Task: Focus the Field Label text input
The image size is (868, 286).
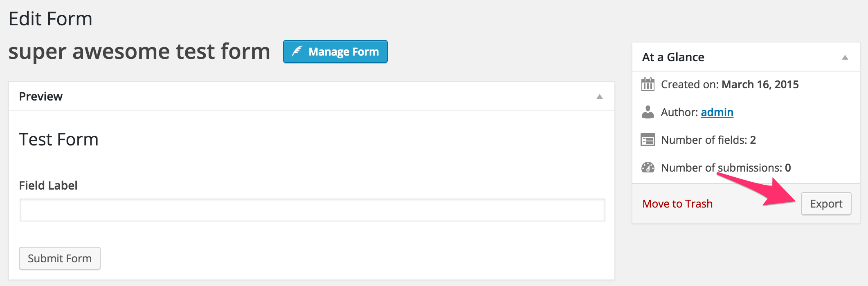Action: 313,210
